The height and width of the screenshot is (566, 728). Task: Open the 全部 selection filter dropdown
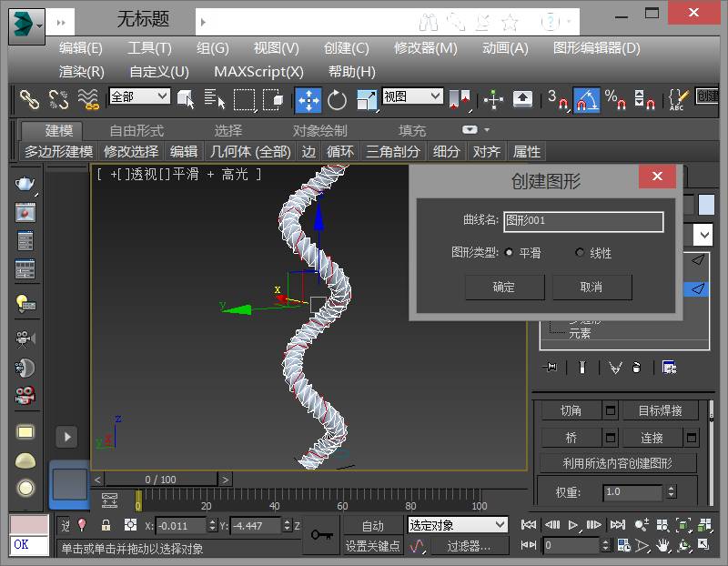point(139,96)
